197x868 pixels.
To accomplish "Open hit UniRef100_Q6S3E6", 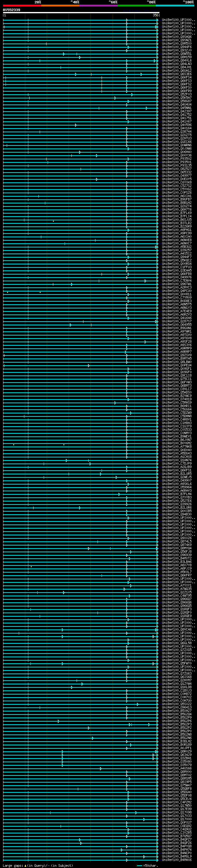I will click(177, 74).
